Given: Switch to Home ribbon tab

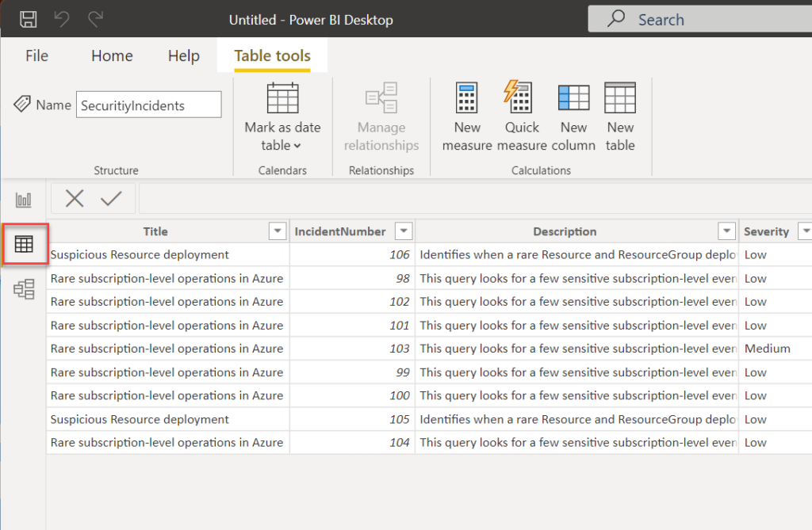Looking at the screenshot, I should [112, 56].
